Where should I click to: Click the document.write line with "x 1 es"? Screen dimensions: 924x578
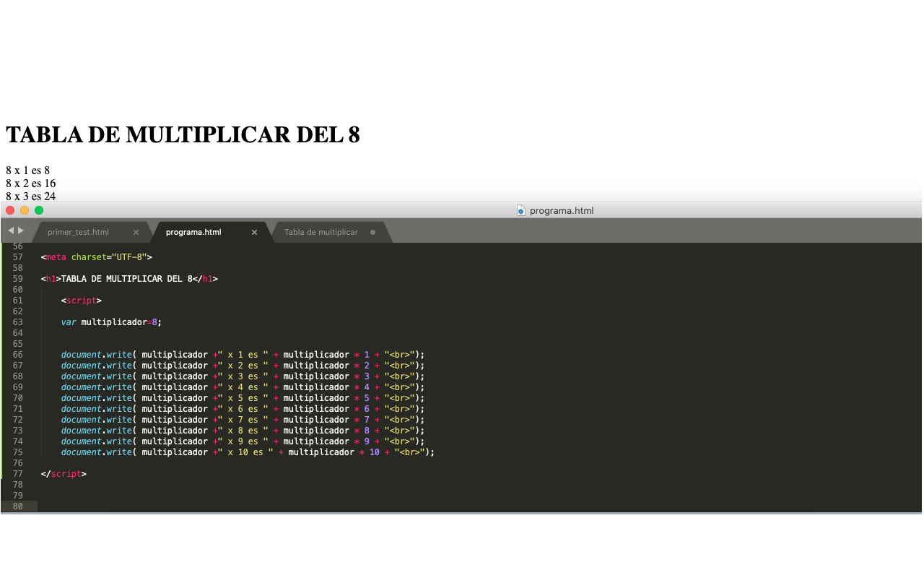(243, 354)
